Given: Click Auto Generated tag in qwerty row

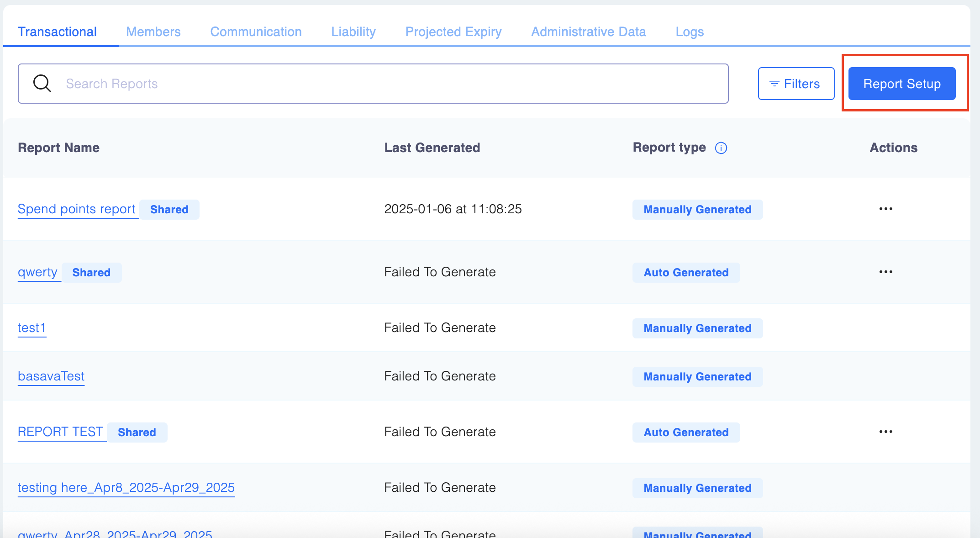Looking at the screenshot, I should tap(685, 272).
